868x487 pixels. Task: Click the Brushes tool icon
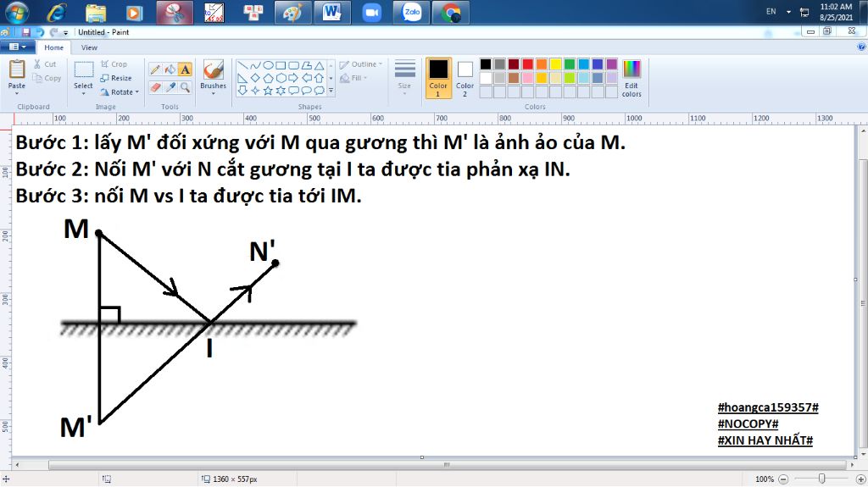(213, 70)
